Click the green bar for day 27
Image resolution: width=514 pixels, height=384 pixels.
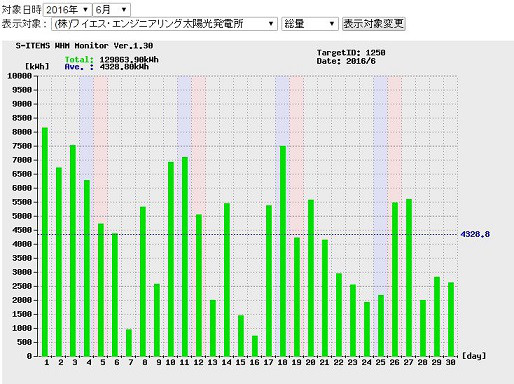pyautogui.click(x=409, y=278)
